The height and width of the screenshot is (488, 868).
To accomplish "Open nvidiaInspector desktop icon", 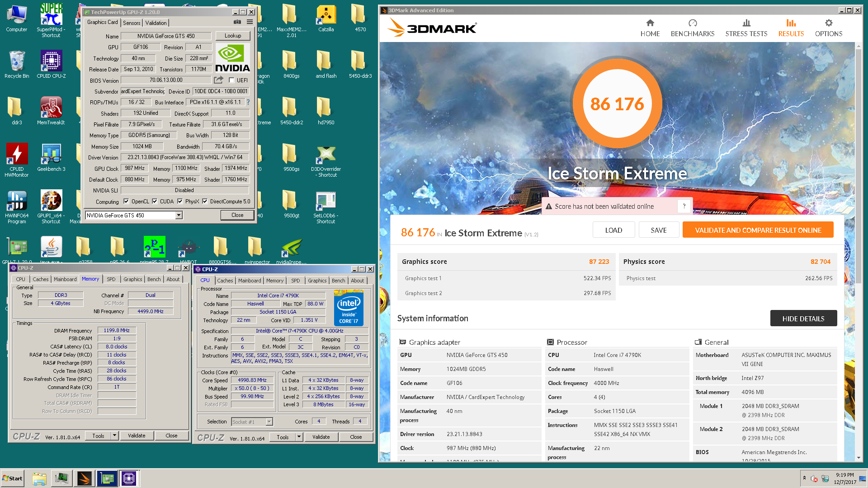I will (292, 249).
